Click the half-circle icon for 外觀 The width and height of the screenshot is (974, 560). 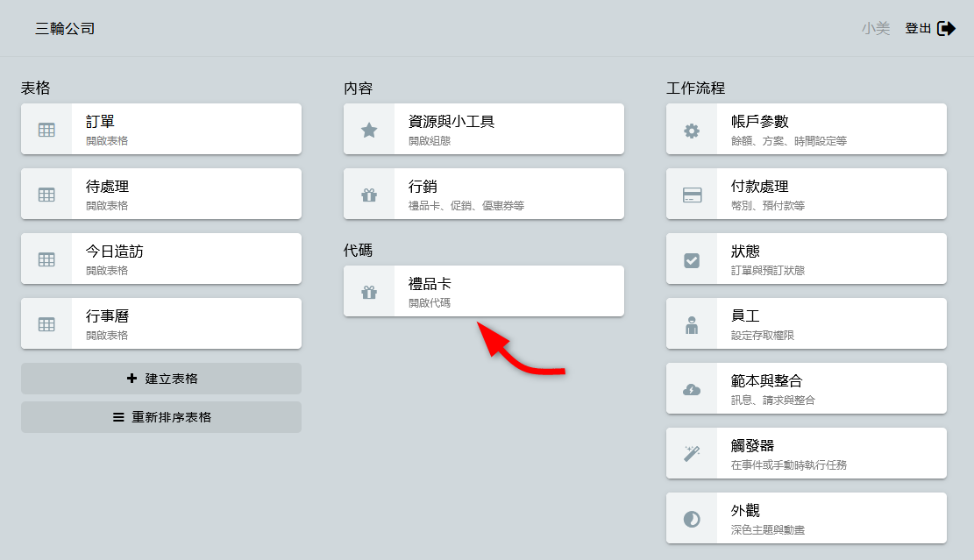[x=692, y=519]
